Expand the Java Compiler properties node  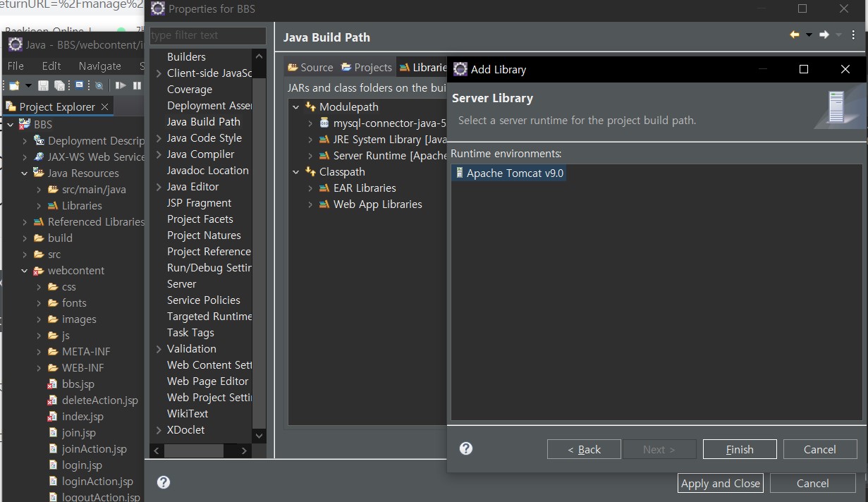159,154
